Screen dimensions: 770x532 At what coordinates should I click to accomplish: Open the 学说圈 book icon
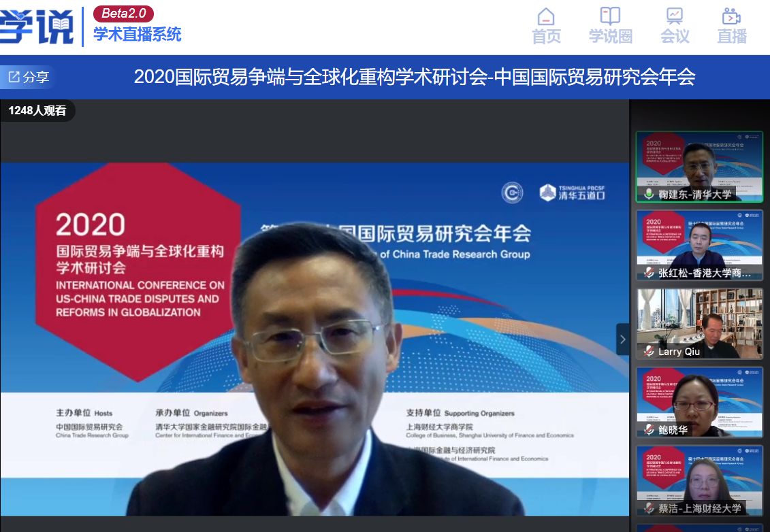click(x=611, y=16)
